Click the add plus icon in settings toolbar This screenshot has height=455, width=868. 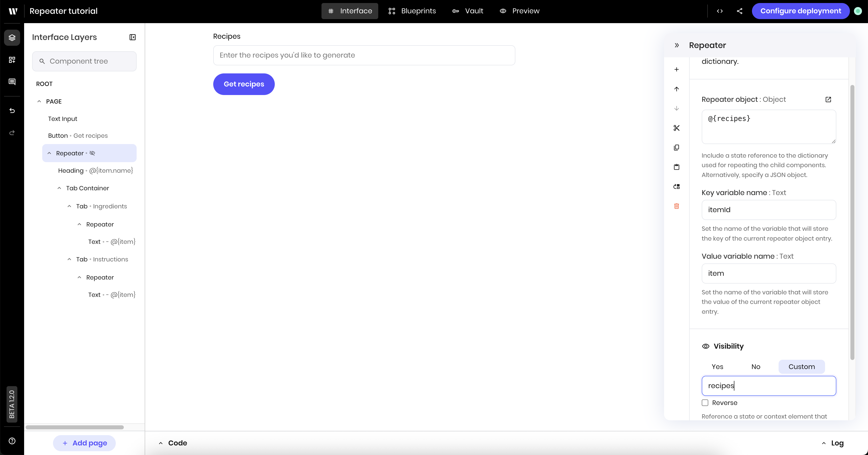677,69
